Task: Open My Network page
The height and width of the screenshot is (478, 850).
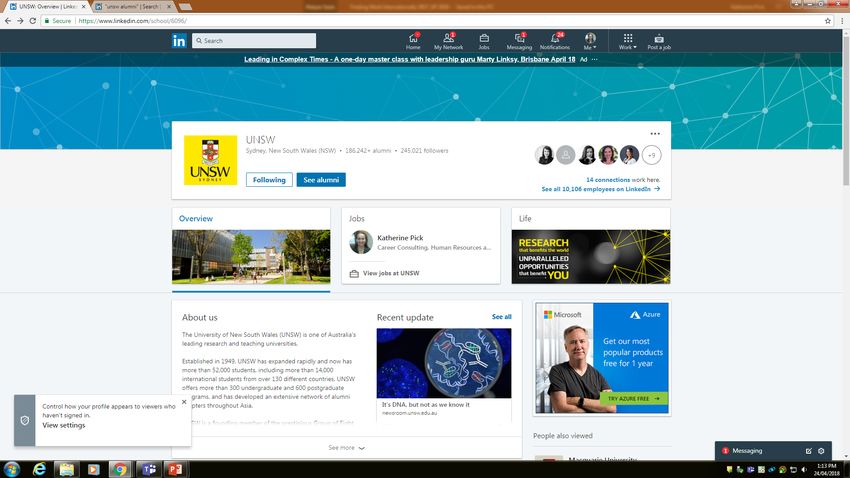Action: point(448,41)
